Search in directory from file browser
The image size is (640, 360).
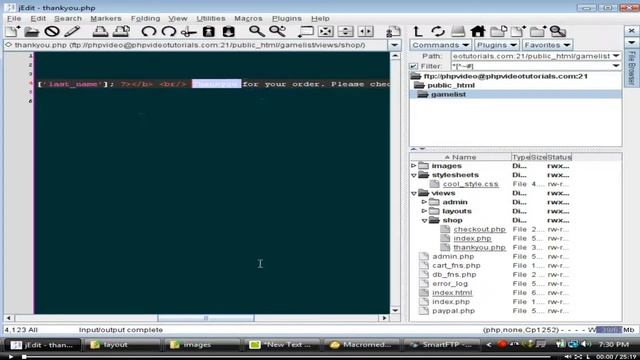tap(558, 31)
